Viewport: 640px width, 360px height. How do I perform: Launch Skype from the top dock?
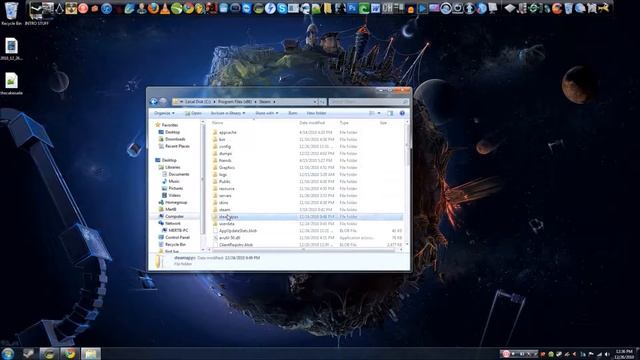282,8
